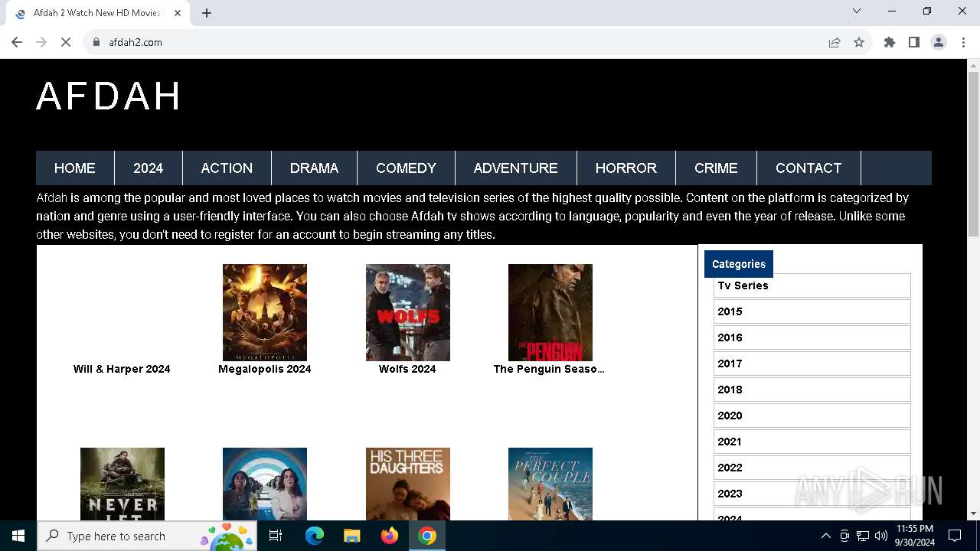Open Never Let Go poster thumbnail
This screenshot has height=551, width=980.
(x=122, y=484)
